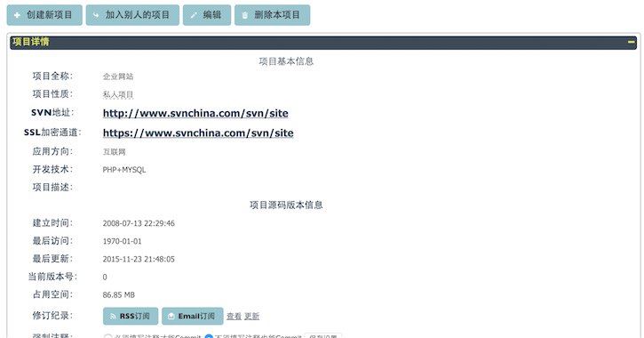Viewport: 644px width, 338px height.
Task: Click last update 2015-11-23 21:48:05
Action: [139, 260]
